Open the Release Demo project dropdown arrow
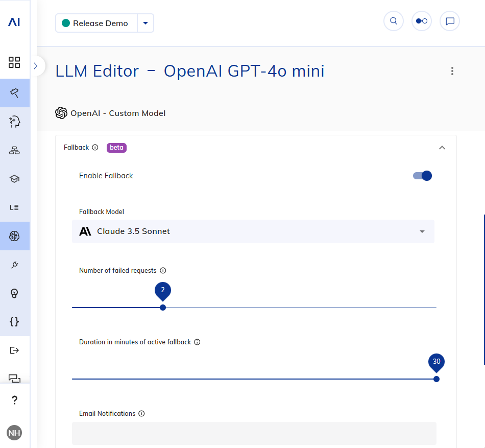The image size is (485, 448). point(145,23)
